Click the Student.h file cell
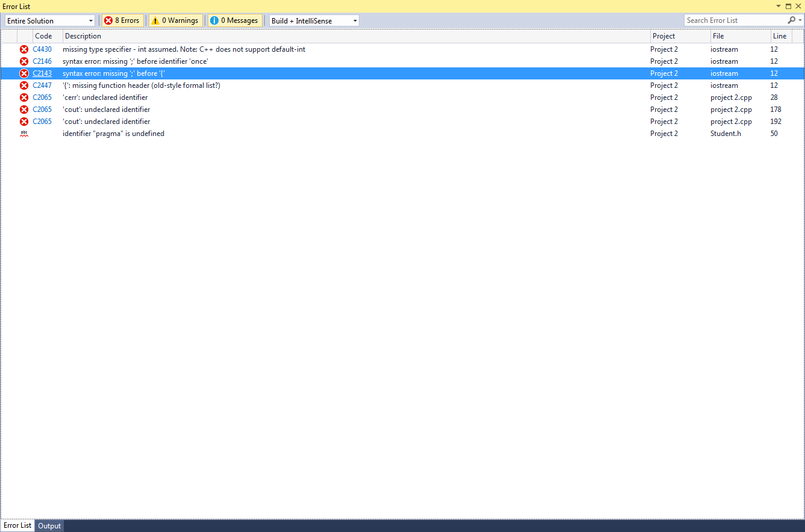 (x=726, y=134)
